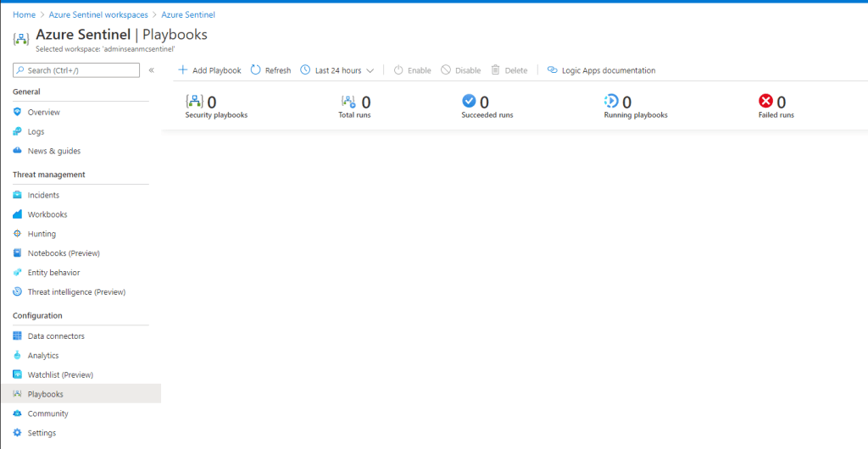Viewport: 868px width, 449px height.
Task: Click the Data connectors grid icon
Action: click(x=18, y=336)
